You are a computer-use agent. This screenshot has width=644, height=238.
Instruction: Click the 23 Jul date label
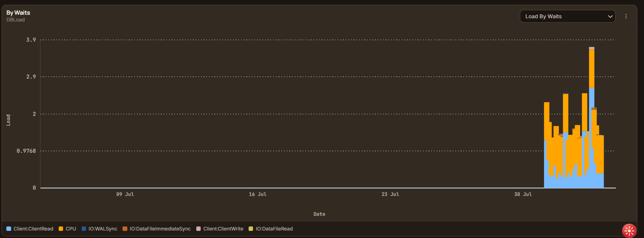390,194
